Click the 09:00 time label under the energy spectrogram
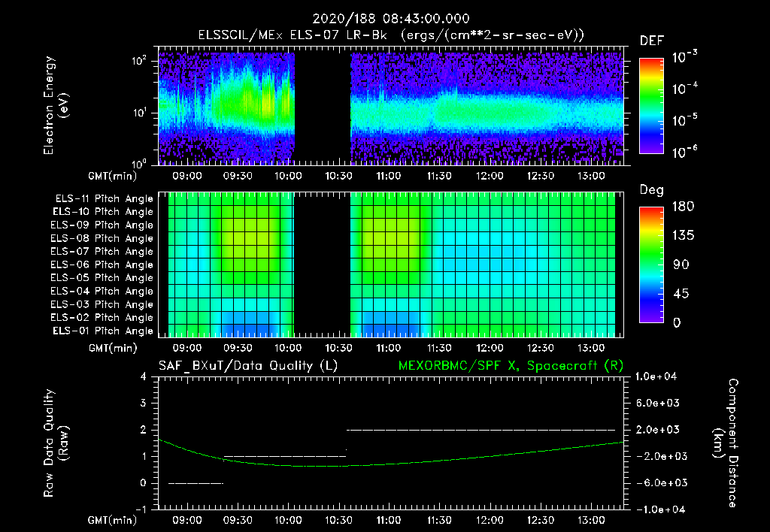 coord(187,176)
